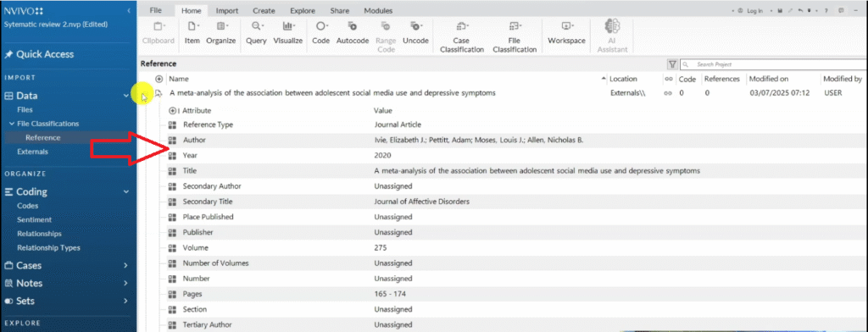Expand the Notes section arrow
The height and width of the screenshot is (332, 868).
tap(125, 284)
